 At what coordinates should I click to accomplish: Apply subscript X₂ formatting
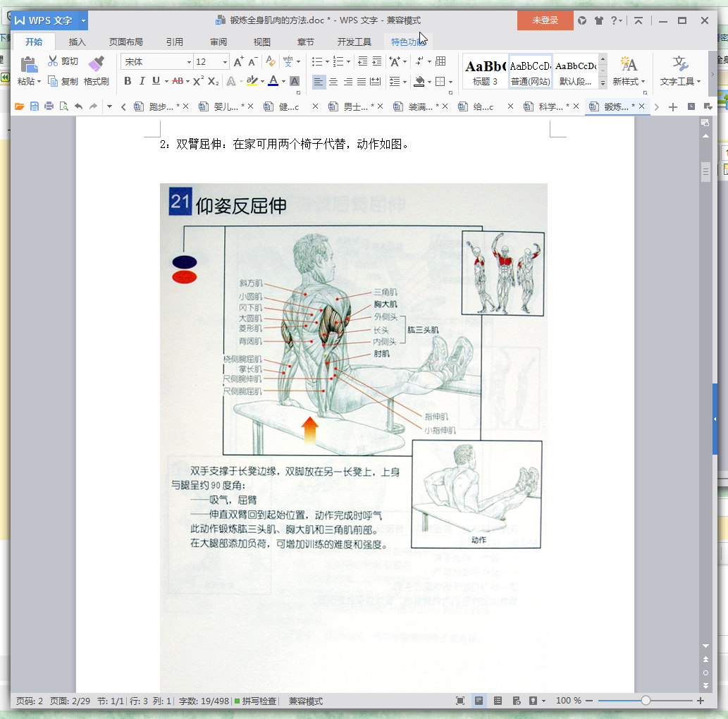click(213, 81)
